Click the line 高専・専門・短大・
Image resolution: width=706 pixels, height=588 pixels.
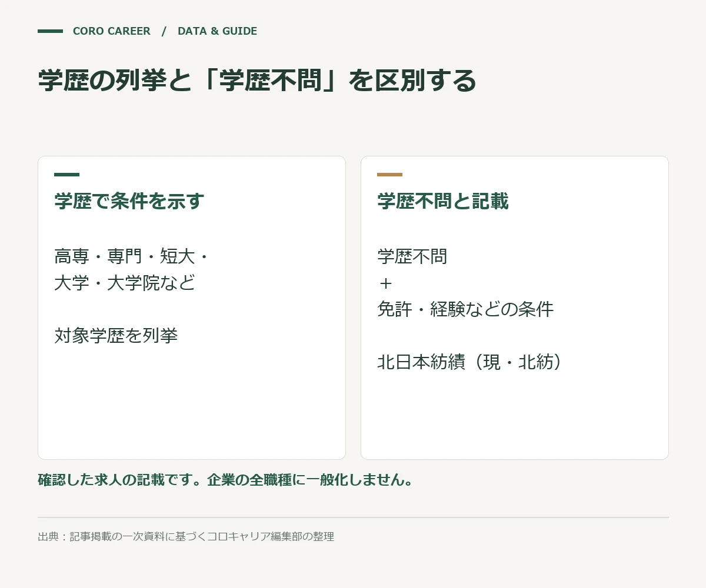pos(131,256)
